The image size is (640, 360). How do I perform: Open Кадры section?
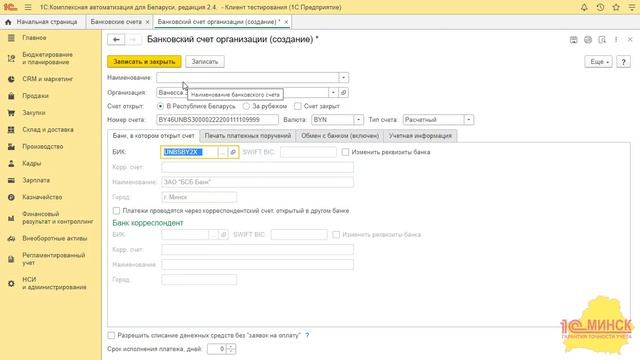[x=32, y=163]
